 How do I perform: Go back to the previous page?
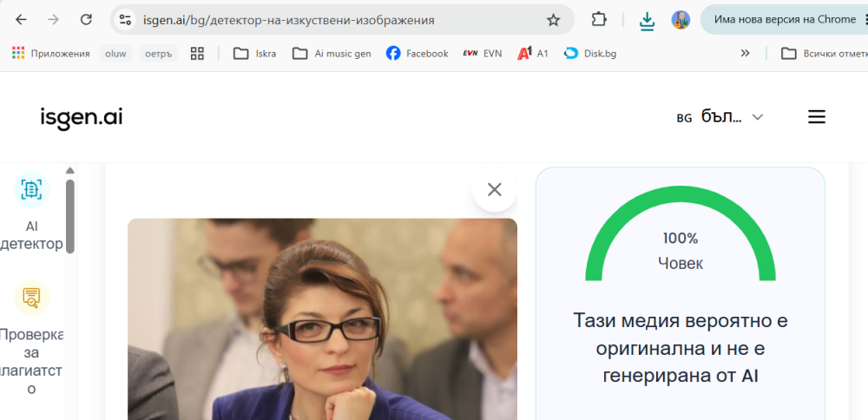[21, 20]
